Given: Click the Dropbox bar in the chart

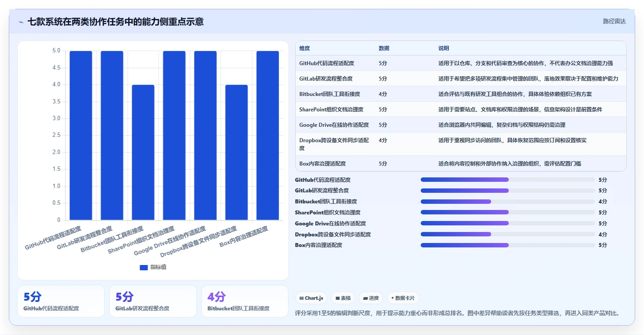Looking at the screenshot, I should click(237, 152).
